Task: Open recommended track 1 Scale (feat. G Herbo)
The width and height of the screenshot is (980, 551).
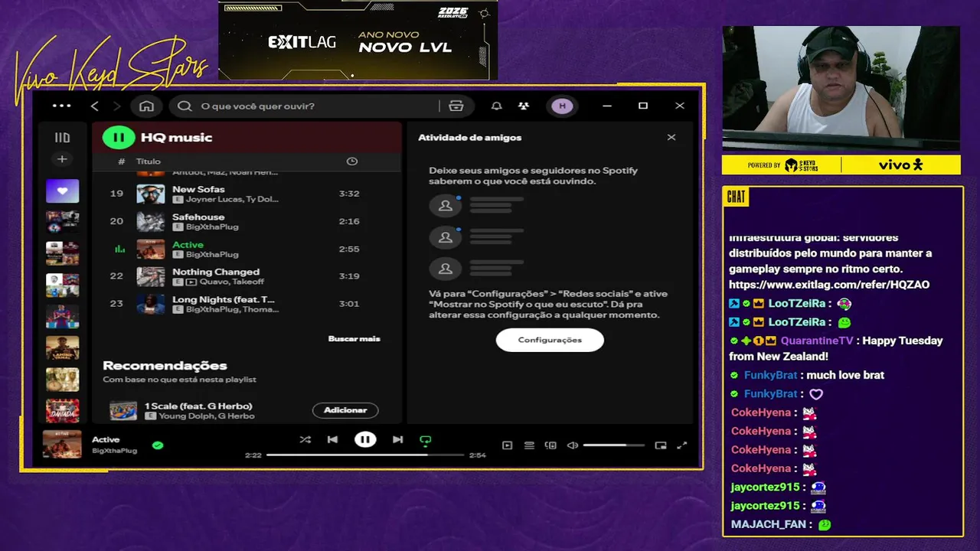Action: pos(198,406)
